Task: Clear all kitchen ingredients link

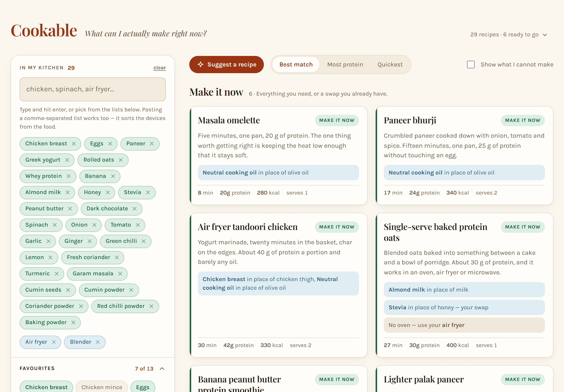Action: (160, 68)
